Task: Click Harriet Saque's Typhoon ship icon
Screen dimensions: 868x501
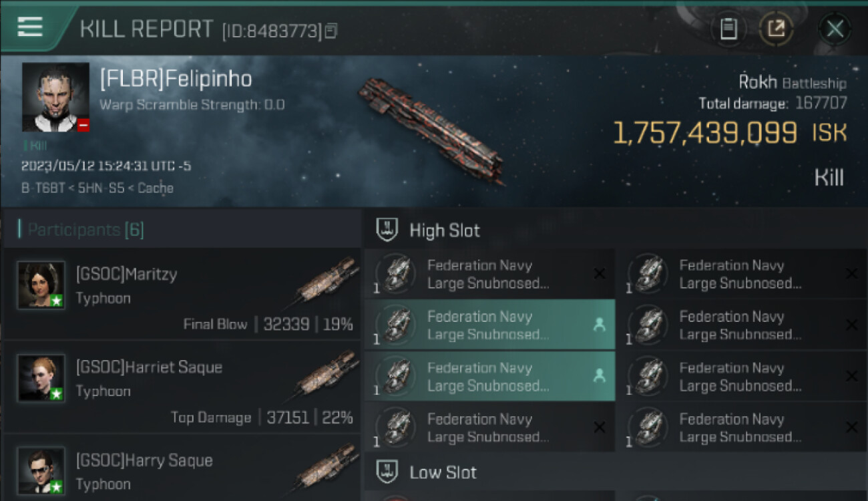Action: click(x=327, y=375)
